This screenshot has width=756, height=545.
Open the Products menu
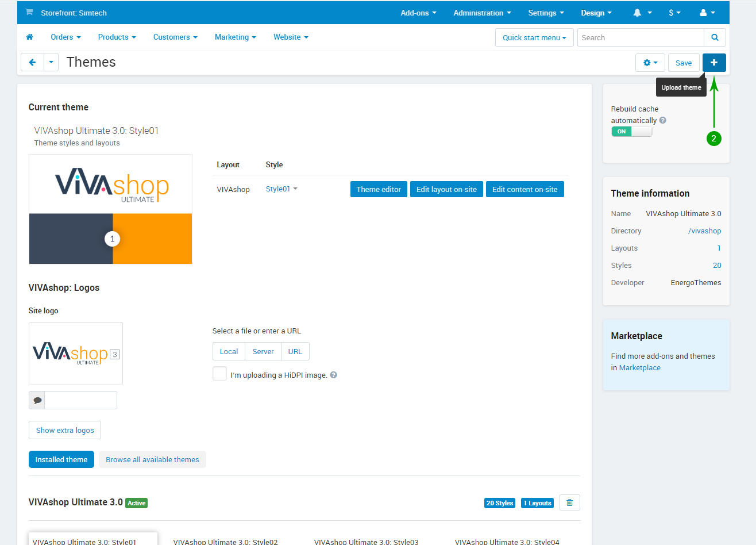[117, 37]
